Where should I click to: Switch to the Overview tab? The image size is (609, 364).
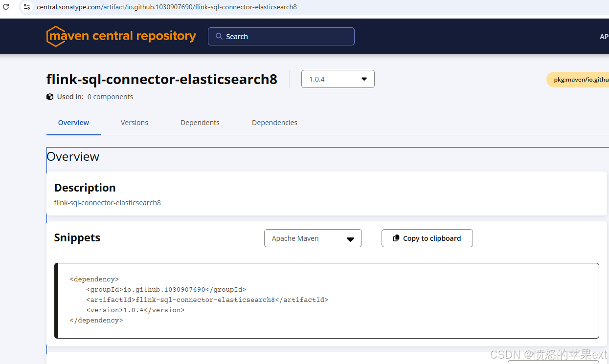(x=73, y=123)
